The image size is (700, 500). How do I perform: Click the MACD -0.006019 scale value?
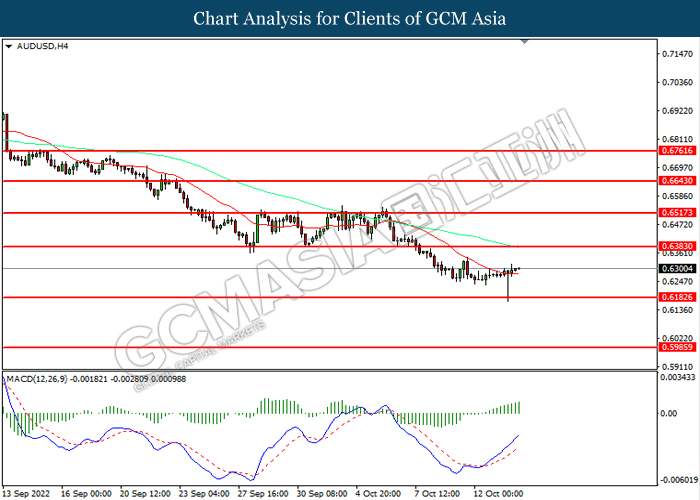[679, 480]
